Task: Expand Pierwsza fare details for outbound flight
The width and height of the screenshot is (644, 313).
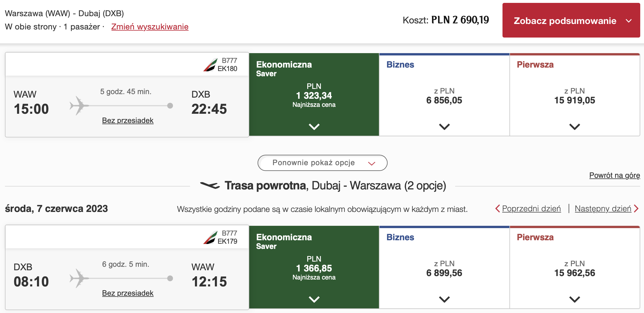Action: tap(574, 126)
